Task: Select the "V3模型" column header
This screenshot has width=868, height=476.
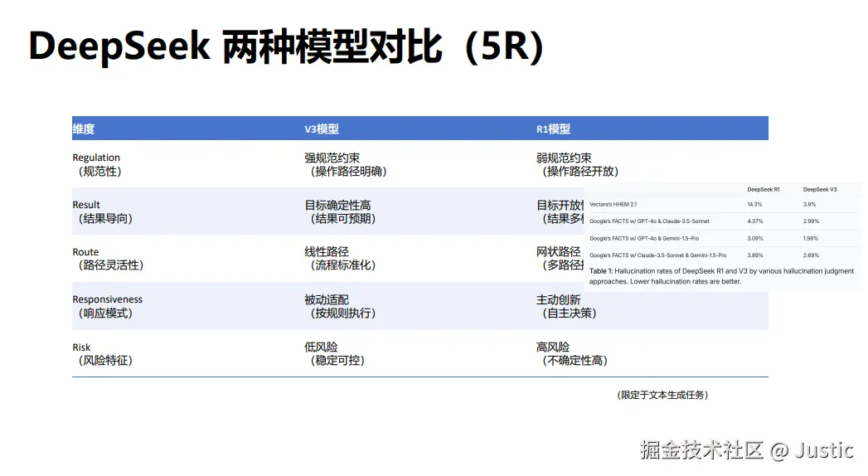Action: (321, 129)
